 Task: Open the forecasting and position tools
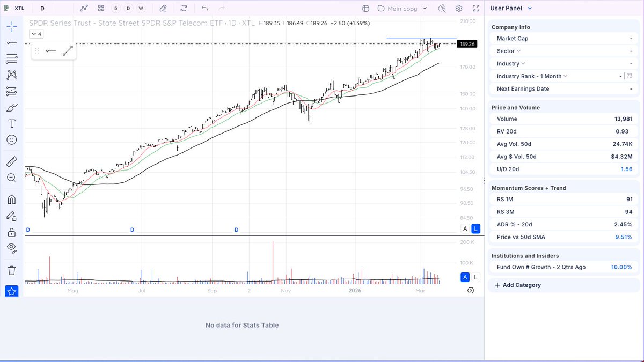(x=11, y=91)
